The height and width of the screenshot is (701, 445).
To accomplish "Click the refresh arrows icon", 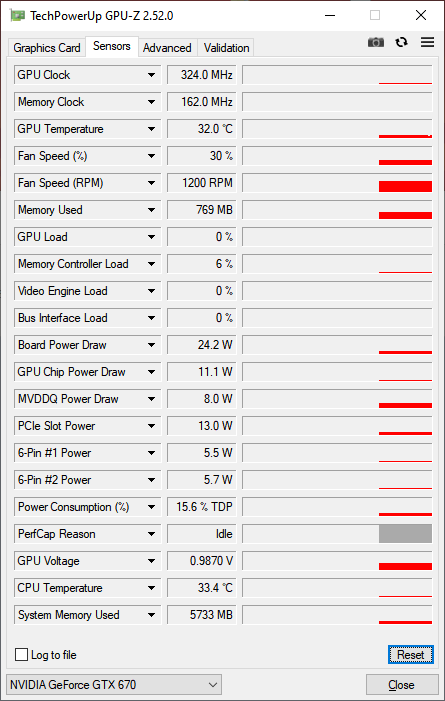I will (x=402, y=42).
